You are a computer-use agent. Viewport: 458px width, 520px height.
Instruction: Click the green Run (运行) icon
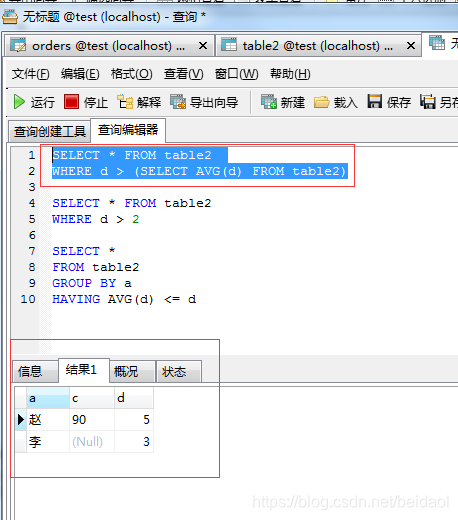pos(19,102)
